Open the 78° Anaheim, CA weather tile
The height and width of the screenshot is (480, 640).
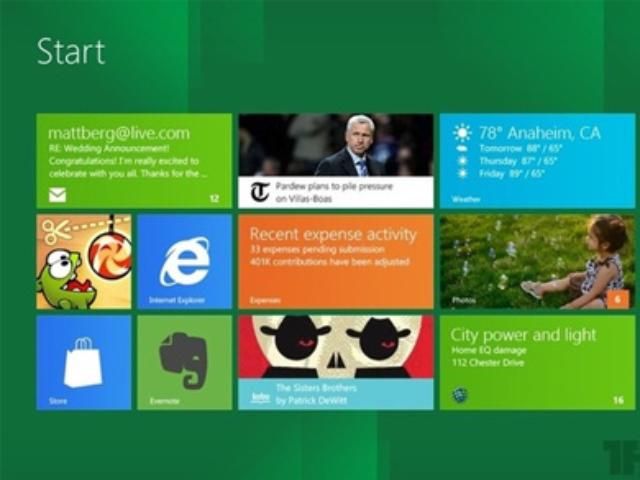point(537,161)
